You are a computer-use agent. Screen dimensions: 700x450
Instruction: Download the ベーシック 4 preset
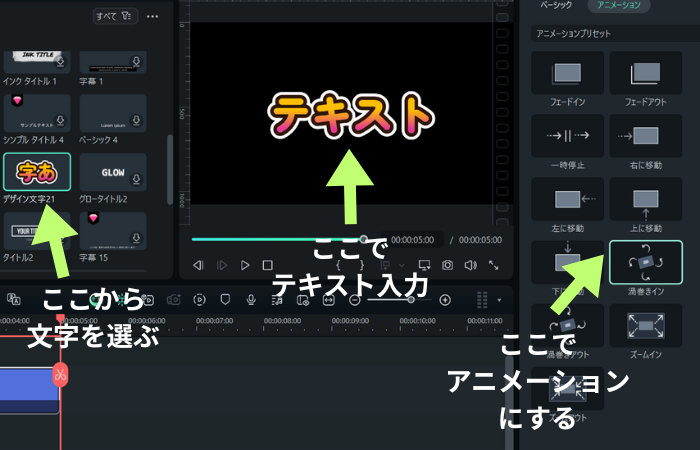tap(136, 120)
